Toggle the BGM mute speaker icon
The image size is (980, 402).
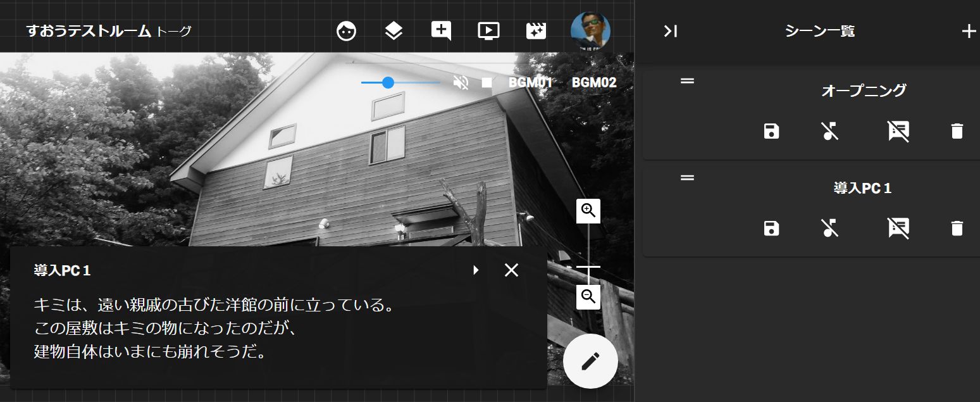tap(461, 82)
